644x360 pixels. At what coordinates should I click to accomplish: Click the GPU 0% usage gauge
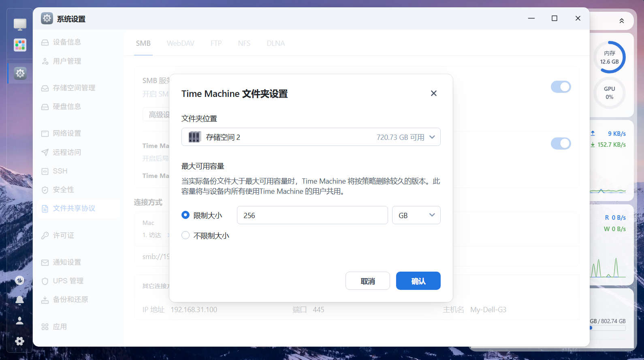click(x=609, y=93)
